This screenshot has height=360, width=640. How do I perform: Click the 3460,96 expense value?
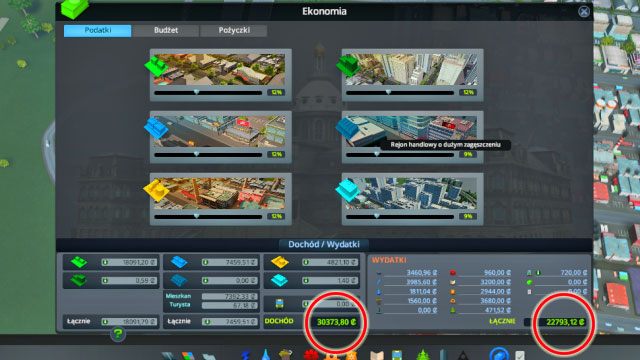(x=422, y=273)
